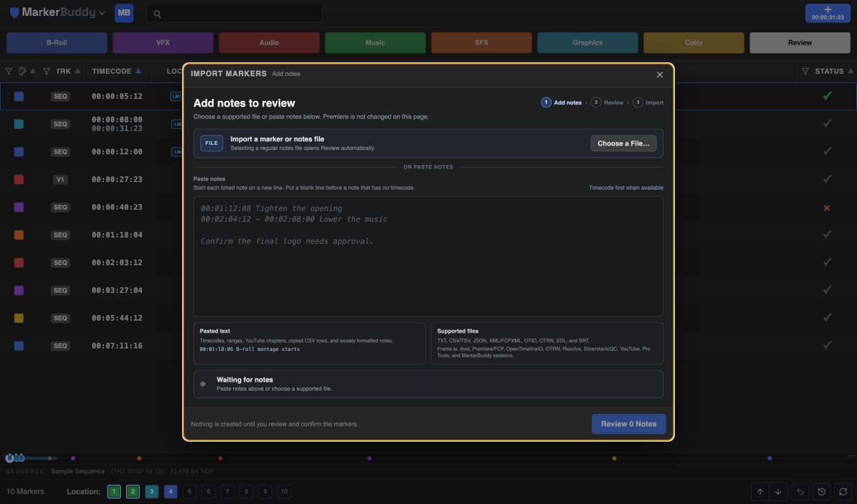Toggle status check of 00:03:27:04 row

click(827, 290)
